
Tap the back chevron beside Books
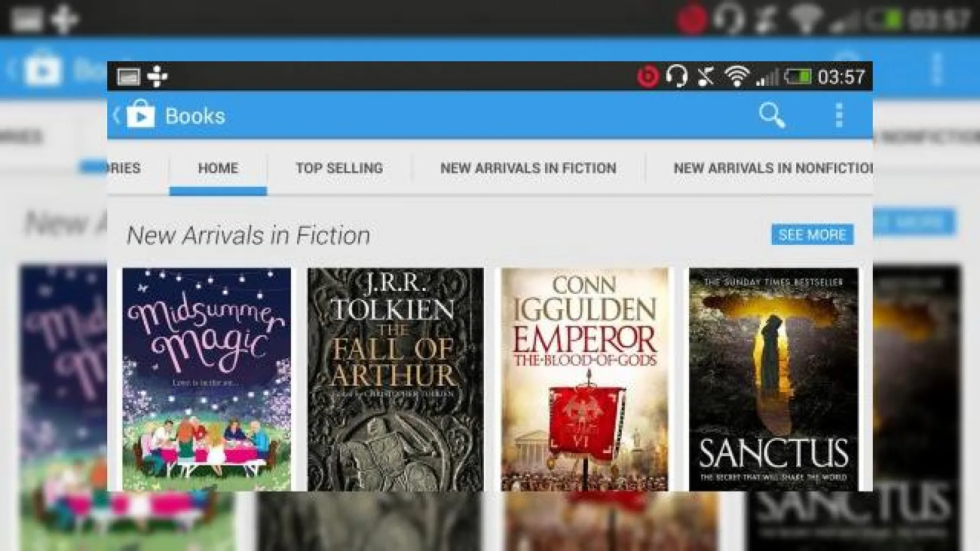coord(116,114)
